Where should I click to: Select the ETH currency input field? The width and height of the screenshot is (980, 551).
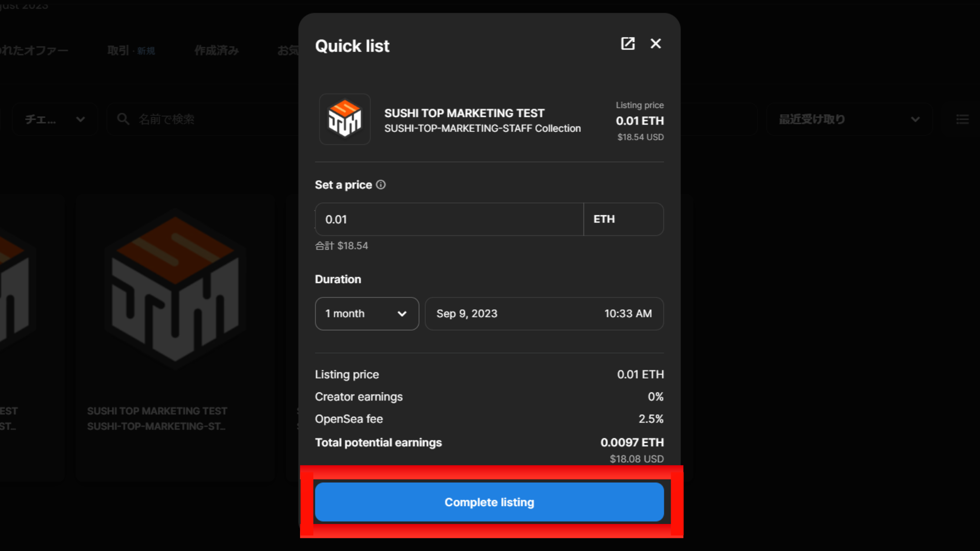click(624, 219)
